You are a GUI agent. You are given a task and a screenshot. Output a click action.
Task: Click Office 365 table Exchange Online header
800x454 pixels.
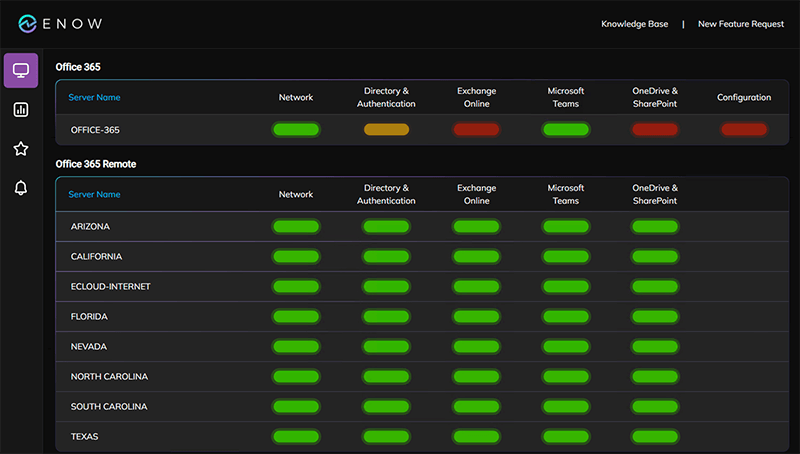click(477, 97)
